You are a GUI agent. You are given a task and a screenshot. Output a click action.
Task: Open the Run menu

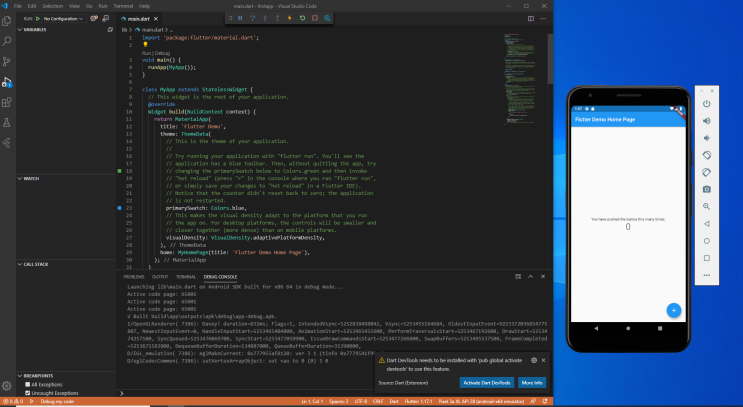coord(103,6)
